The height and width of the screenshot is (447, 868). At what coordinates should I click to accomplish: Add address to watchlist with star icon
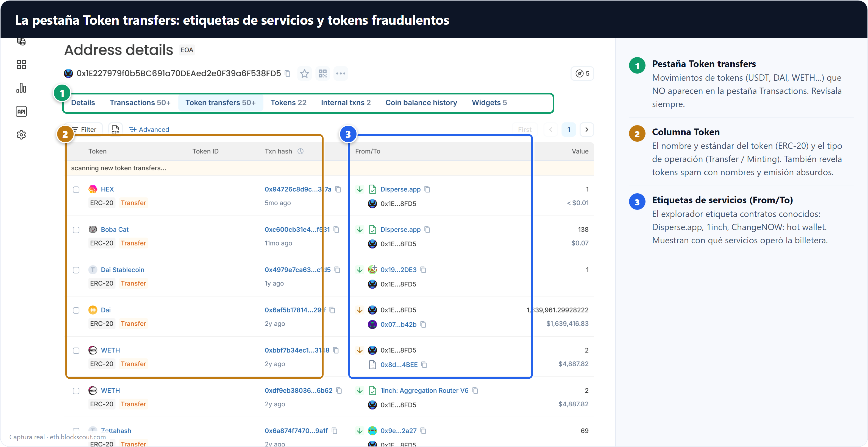coord(305,73)
